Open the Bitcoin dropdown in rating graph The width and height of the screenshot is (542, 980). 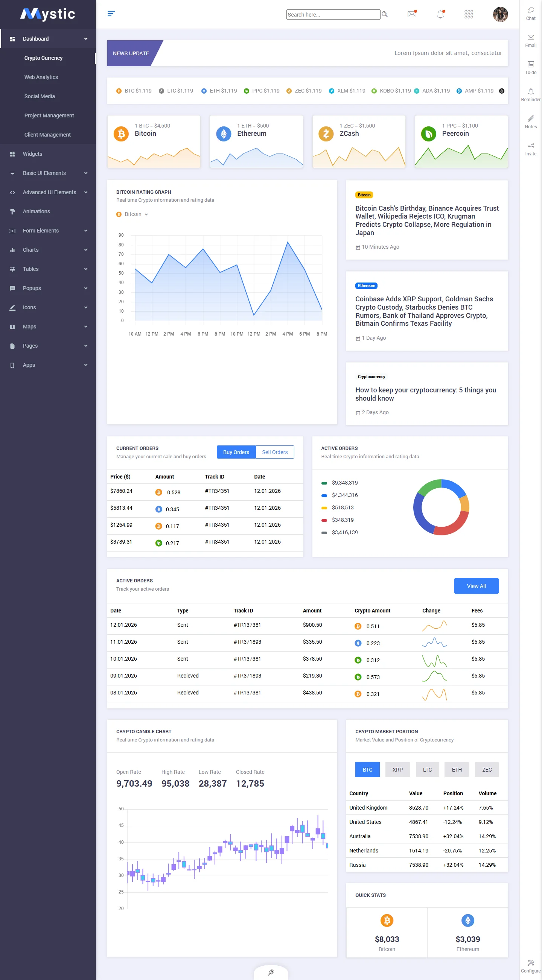[132, 214]
